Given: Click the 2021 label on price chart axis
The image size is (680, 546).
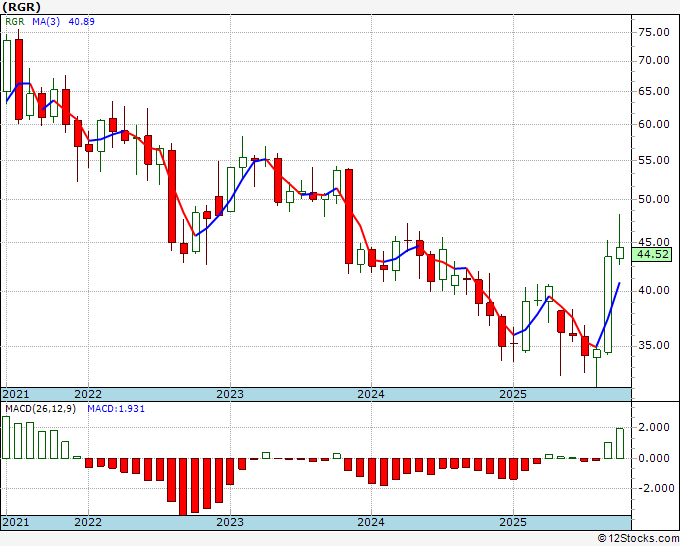Looking at the screenshot, I should pos(16,394).
